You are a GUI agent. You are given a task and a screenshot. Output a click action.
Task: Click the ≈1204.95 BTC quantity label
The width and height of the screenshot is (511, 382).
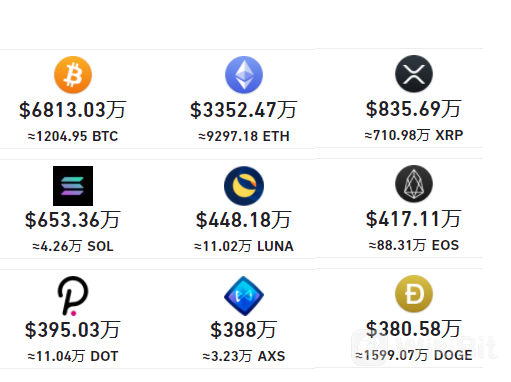73,136
